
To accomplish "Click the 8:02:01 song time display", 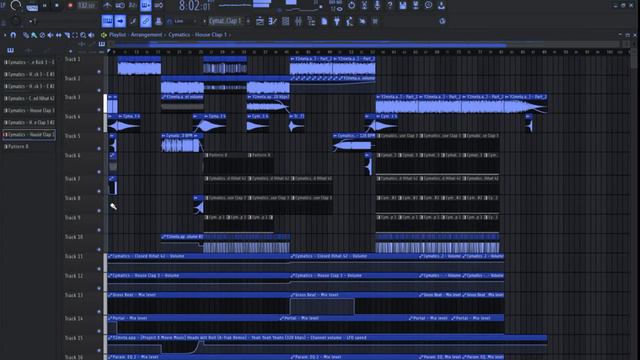I will click(x=195, y=6).
